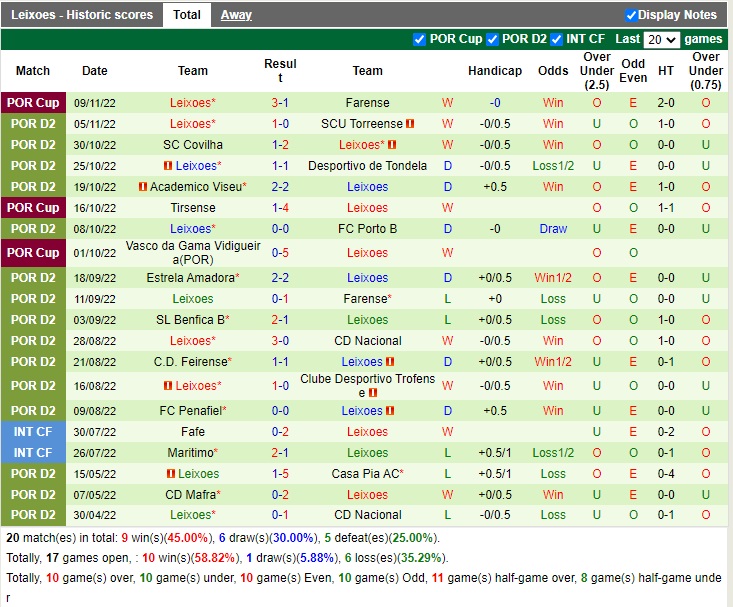Click the 1-4 result for Tirsense match
The width and height of the screenshot is (733, 607).
point(280,208)
